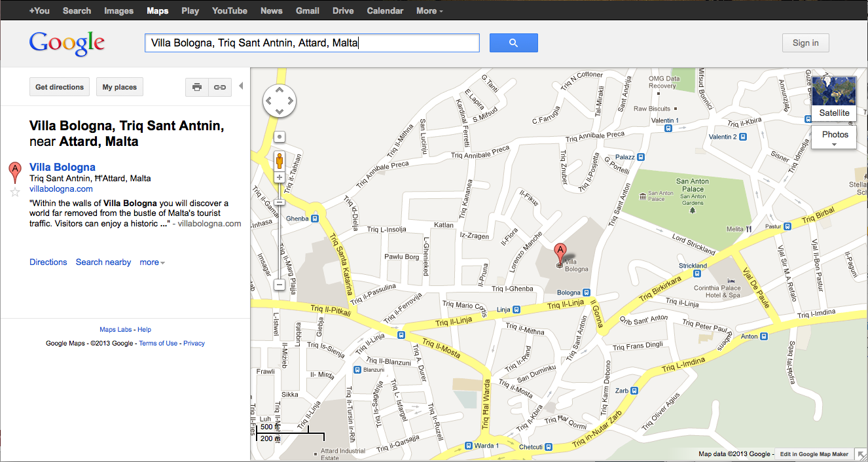Open the Terms of Use link
Viewport: 868px width, 462px height.
tap(158, 343)
